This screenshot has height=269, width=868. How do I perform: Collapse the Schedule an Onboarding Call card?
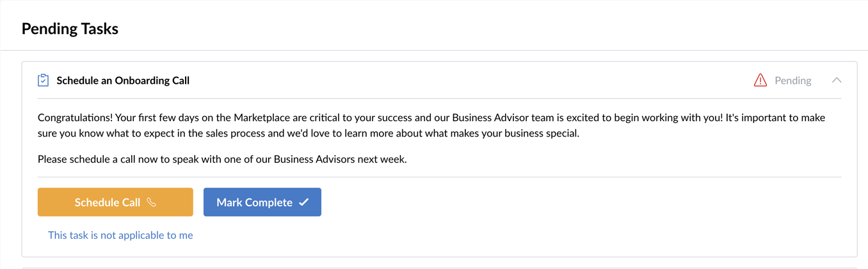(837, 80)
